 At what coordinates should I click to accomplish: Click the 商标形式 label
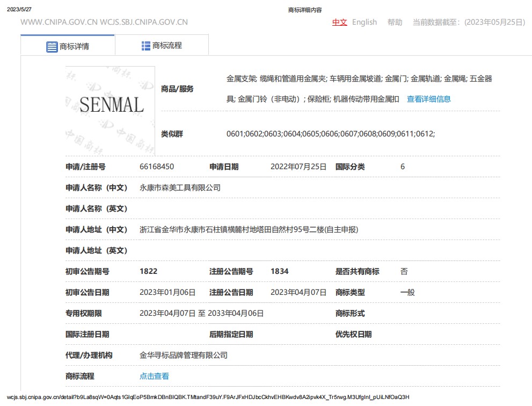click(x=350, y=314)
